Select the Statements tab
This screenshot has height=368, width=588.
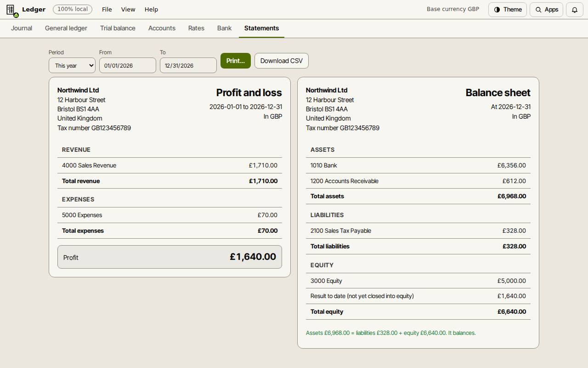(261, 28)
